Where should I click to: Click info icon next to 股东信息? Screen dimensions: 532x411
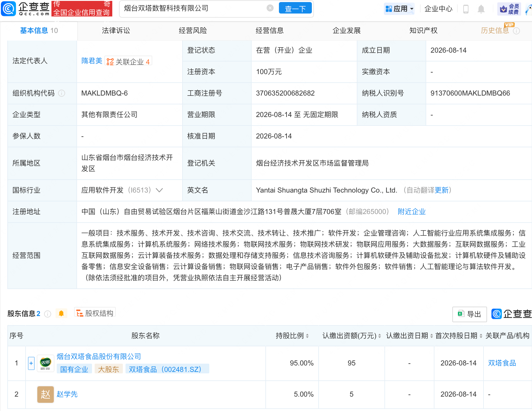pyautogui.click(x=47, y=314)
